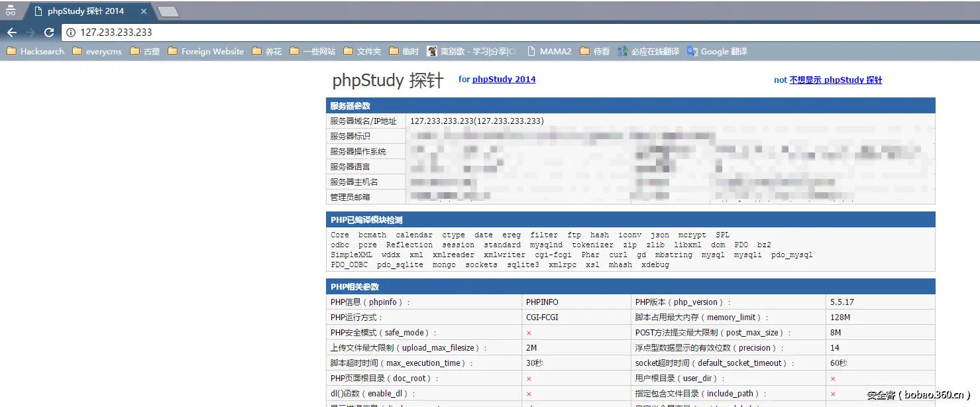Click the doc_root red cross value
Screen dimensions: 980x407
[529, 379]
